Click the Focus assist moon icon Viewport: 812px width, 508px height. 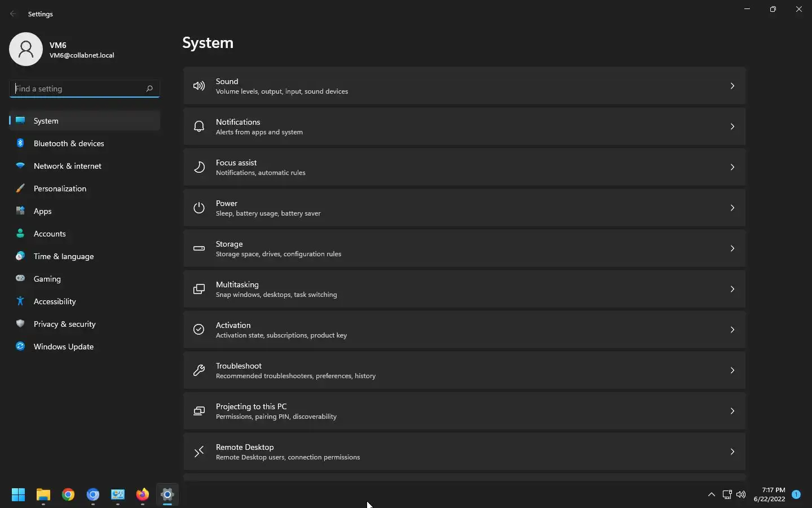coord(199,168)
